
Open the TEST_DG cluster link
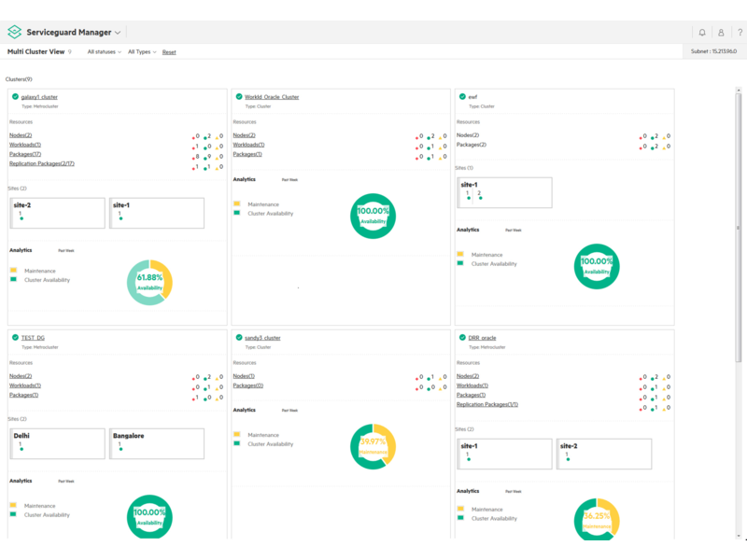coord(33,338)
